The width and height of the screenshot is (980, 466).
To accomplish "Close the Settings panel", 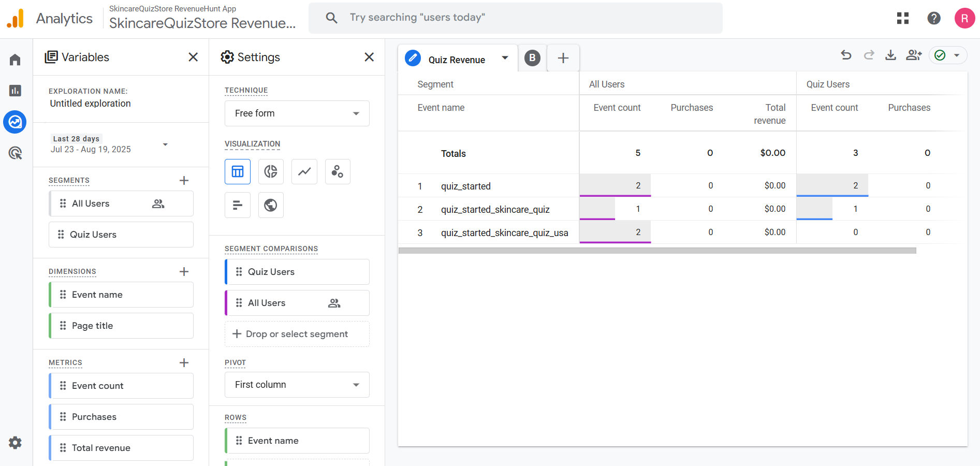I will [369, 57].
